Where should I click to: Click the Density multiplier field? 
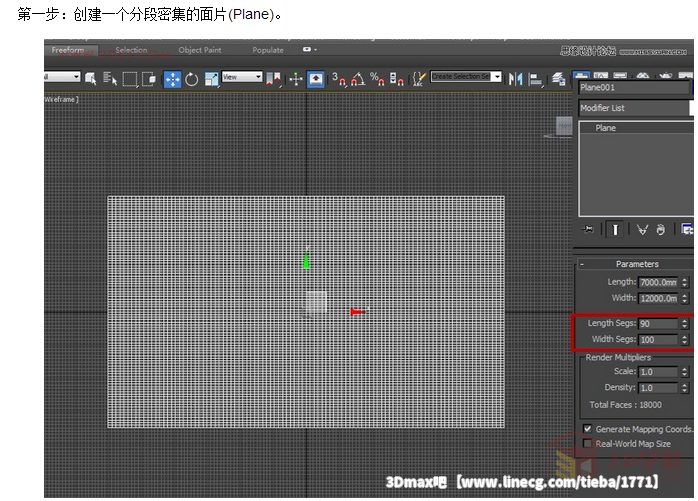(x=658, y=388)
